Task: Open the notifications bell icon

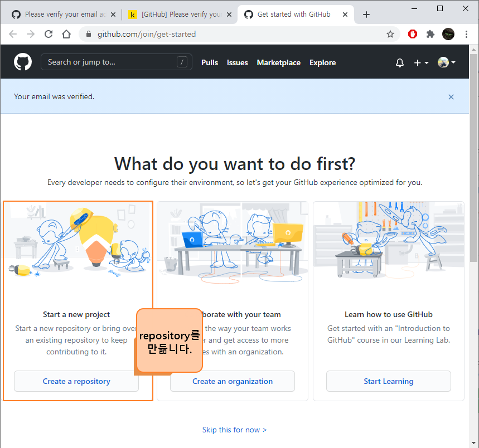Action: [400, 62]
